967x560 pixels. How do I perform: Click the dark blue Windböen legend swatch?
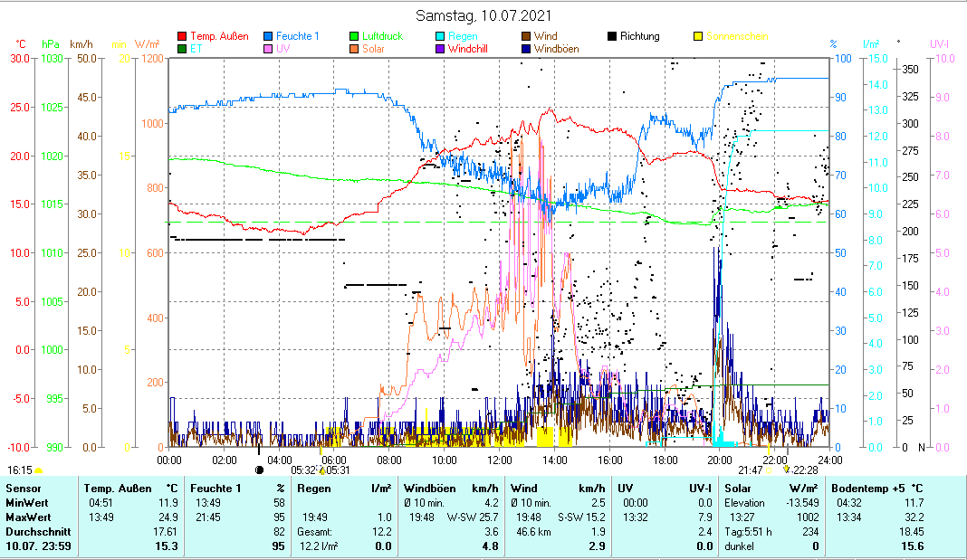click(x=526, y=50)
